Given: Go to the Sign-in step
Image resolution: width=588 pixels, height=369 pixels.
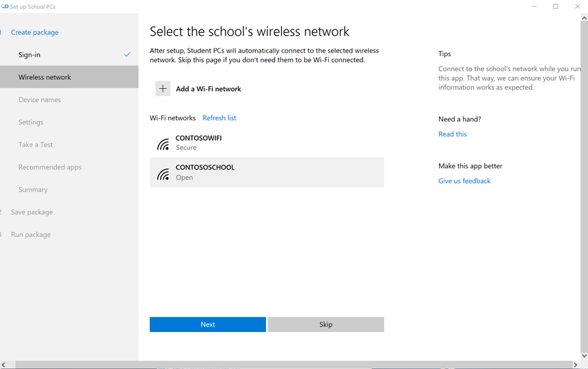Looking at the screenshot, I should (x=29, y=55).
